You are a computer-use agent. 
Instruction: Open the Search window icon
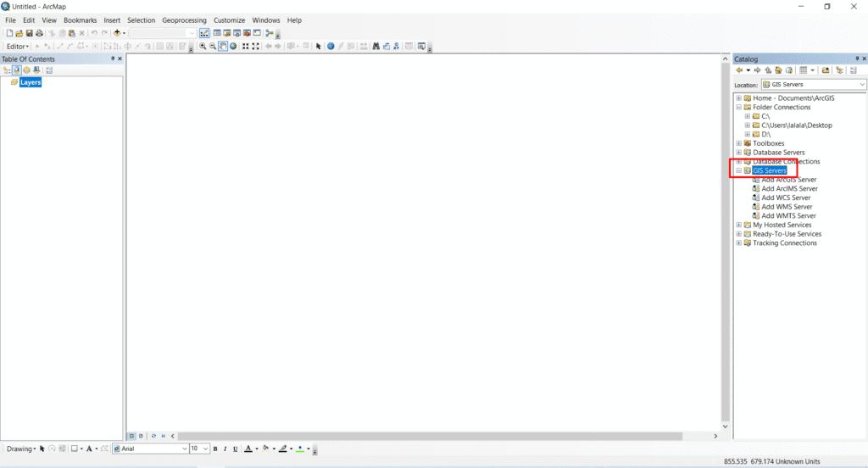tap(237, 33)
